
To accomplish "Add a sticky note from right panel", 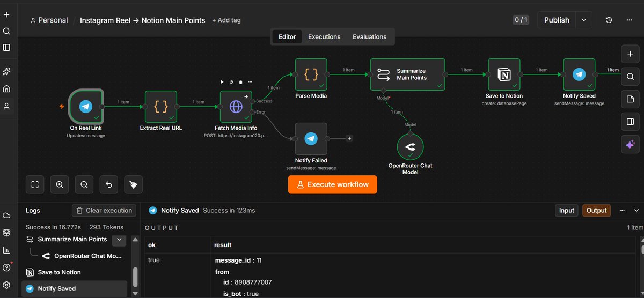I will coord(630,99).
